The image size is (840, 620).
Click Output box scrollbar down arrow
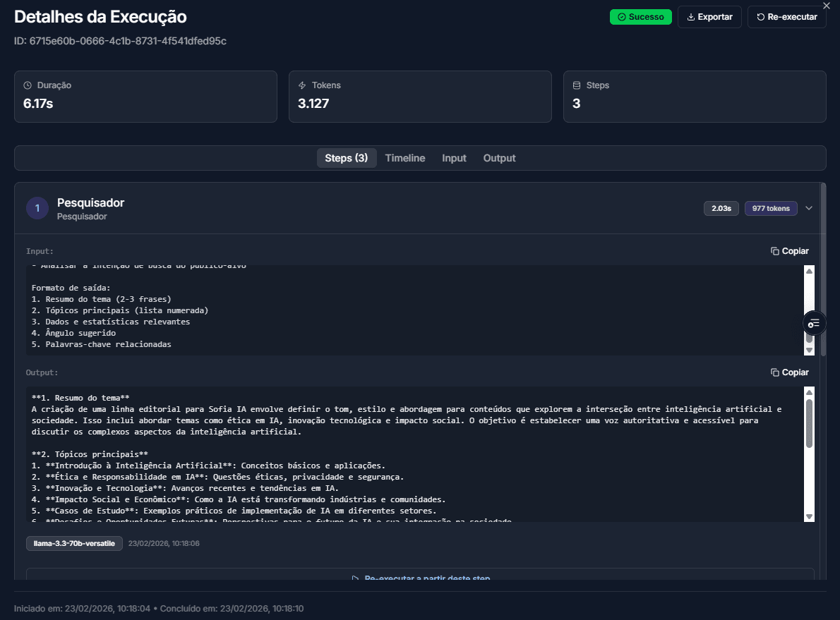coord(809,516)
